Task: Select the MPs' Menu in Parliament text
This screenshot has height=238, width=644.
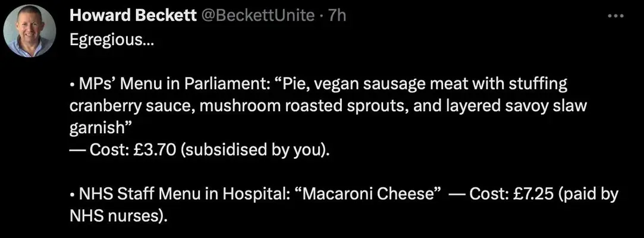Action: coord(171,84)
